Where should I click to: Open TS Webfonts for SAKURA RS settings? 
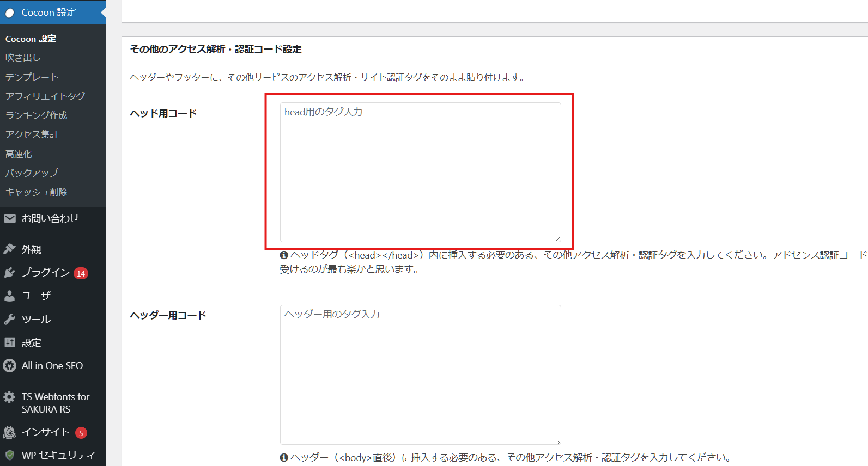54,403
